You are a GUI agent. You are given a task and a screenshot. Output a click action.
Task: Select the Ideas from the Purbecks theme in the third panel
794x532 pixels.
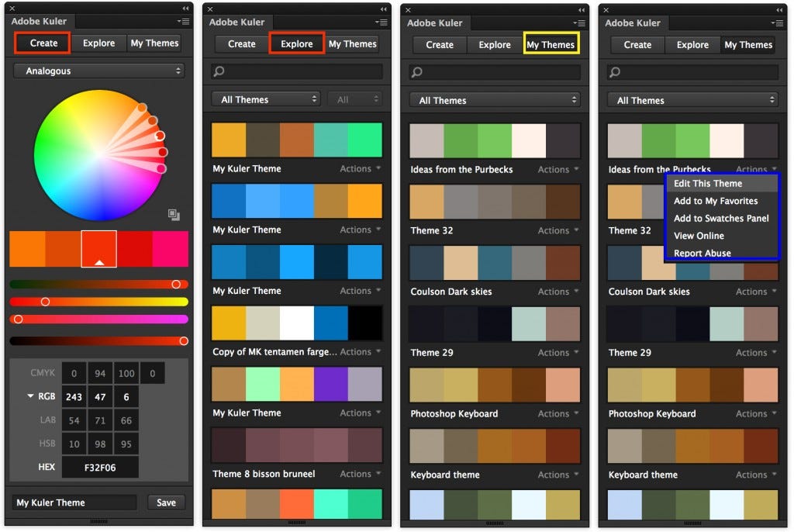tap(495, 140)
